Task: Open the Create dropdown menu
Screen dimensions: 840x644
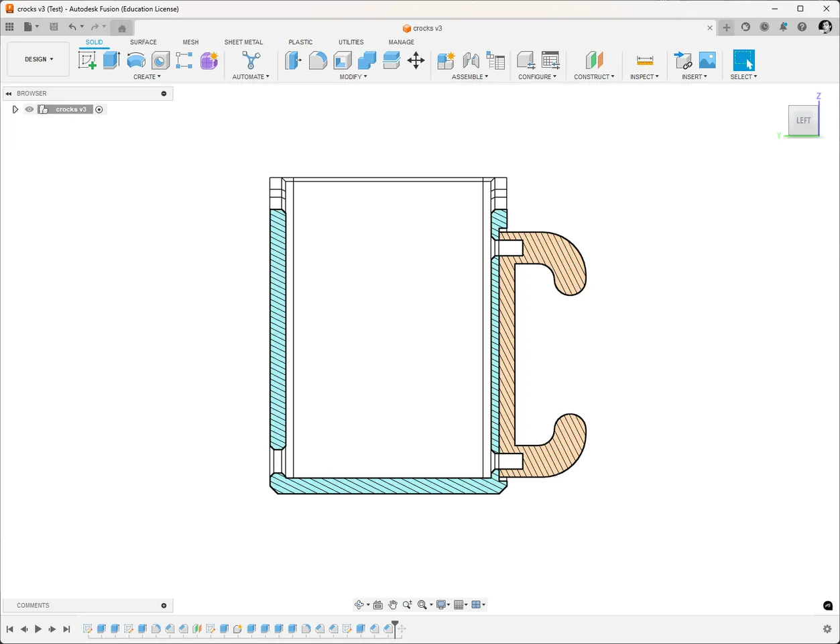Action: point(147,76)
